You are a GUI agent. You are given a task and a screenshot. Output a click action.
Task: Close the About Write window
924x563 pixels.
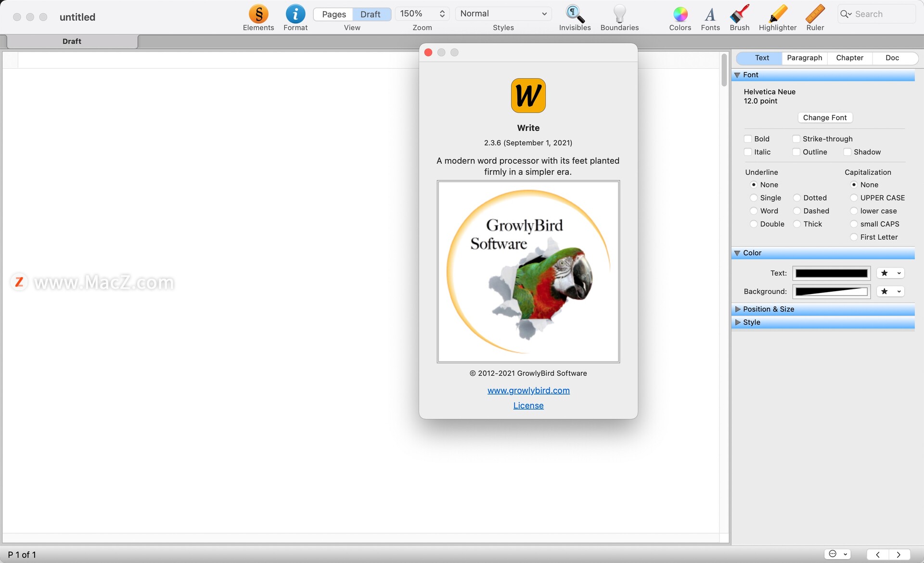[428, 52]
